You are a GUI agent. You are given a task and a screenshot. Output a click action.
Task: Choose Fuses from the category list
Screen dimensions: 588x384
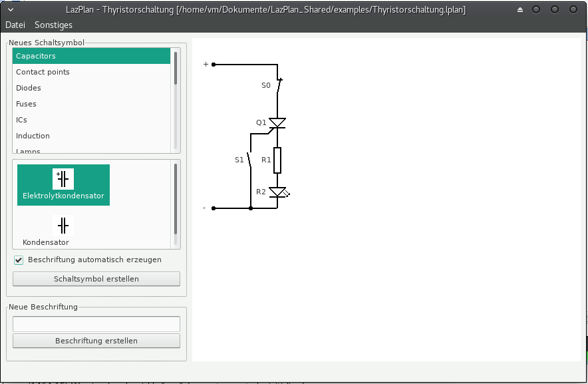26,104
